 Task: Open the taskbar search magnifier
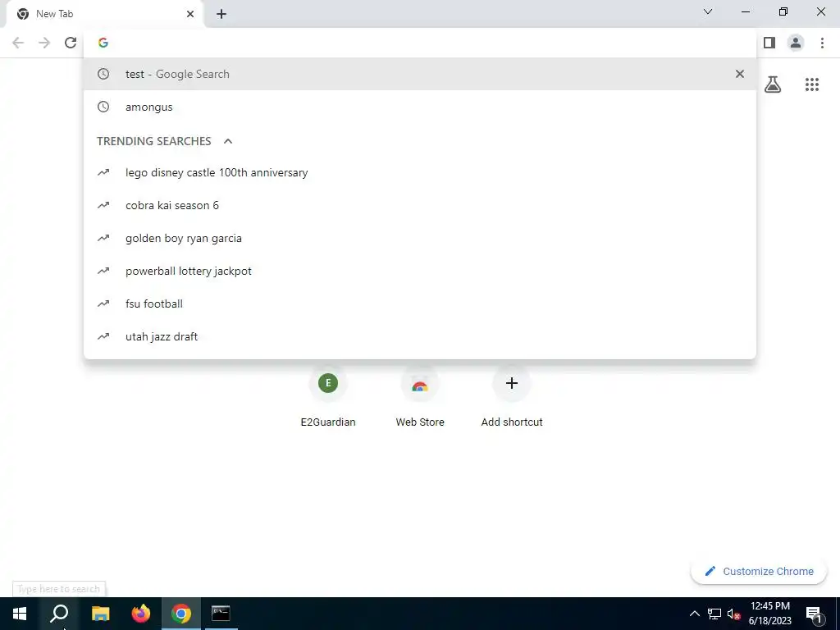59,614
